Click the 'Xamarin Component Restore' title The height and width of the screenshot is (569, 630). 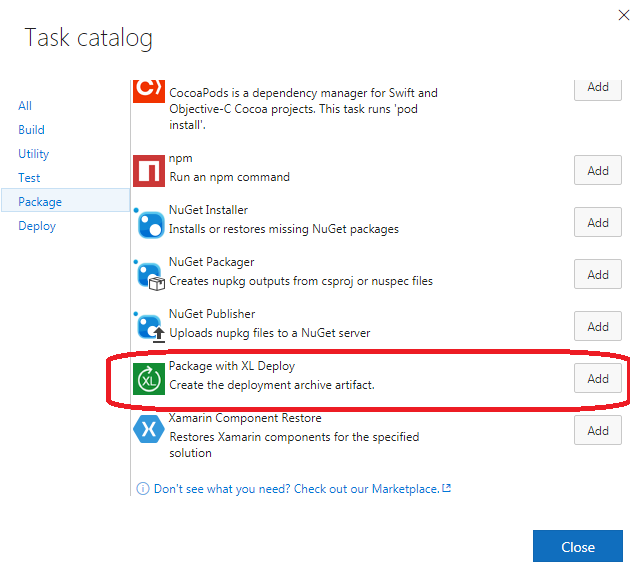[x=245, y=418]
